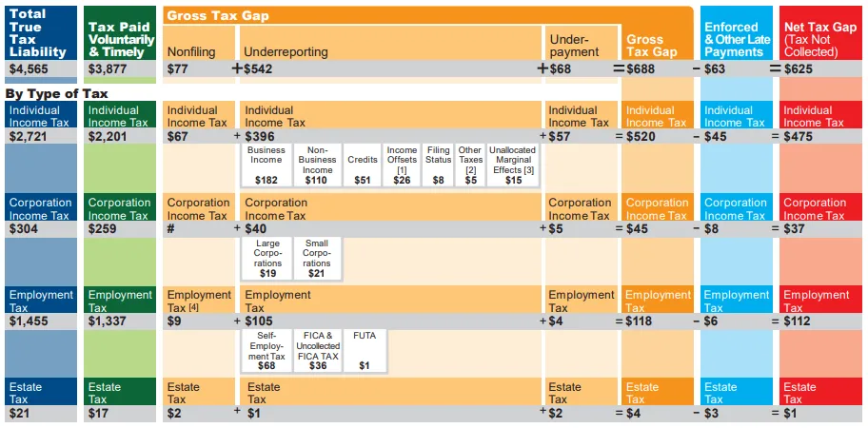Click the Self-Employment Tax $68 box
Screen dimensions: 868x428
266,350
